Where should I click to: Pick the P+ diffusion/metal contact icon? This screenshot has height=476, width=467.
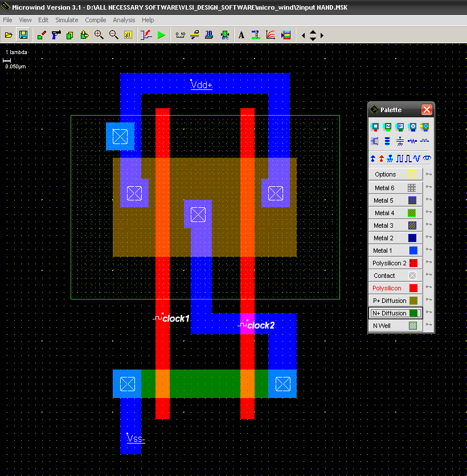tap(400, 127)
